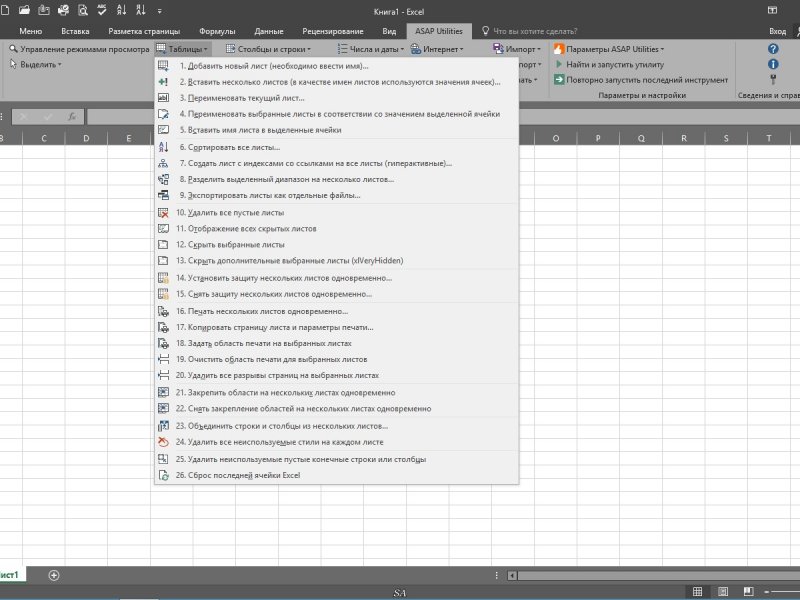Select column P header

(x=598, y=138)
